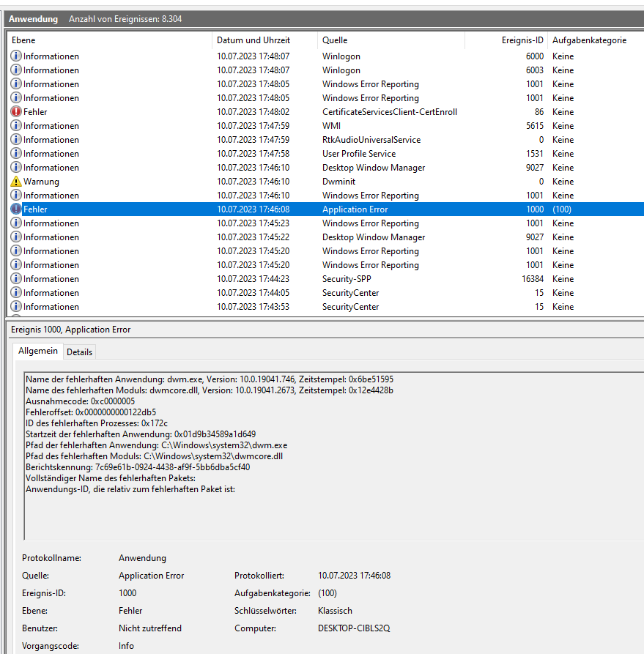
Task: Click timestamp 10.07.2023 17:48:02 cell
Action: (253, 112)
